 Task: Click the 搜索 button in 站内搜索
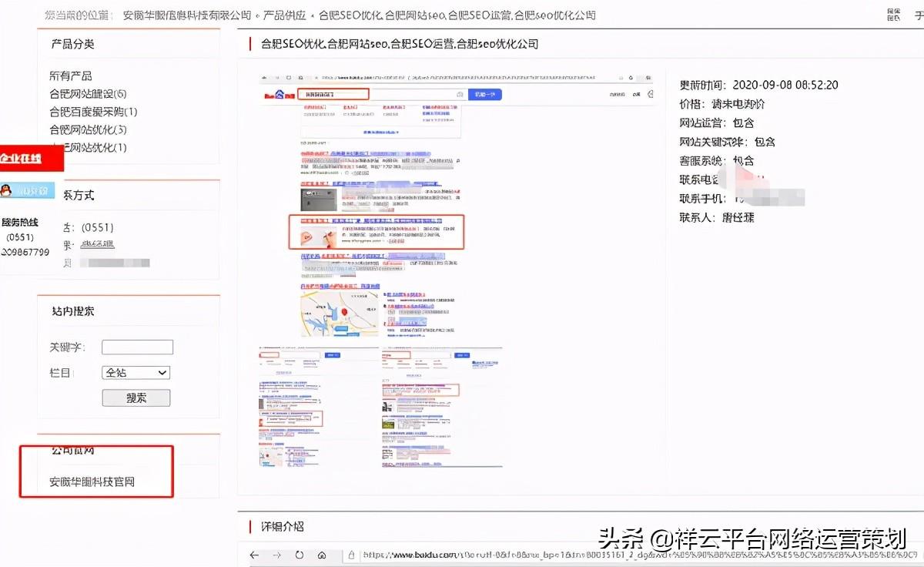click(x=136, y=398)
